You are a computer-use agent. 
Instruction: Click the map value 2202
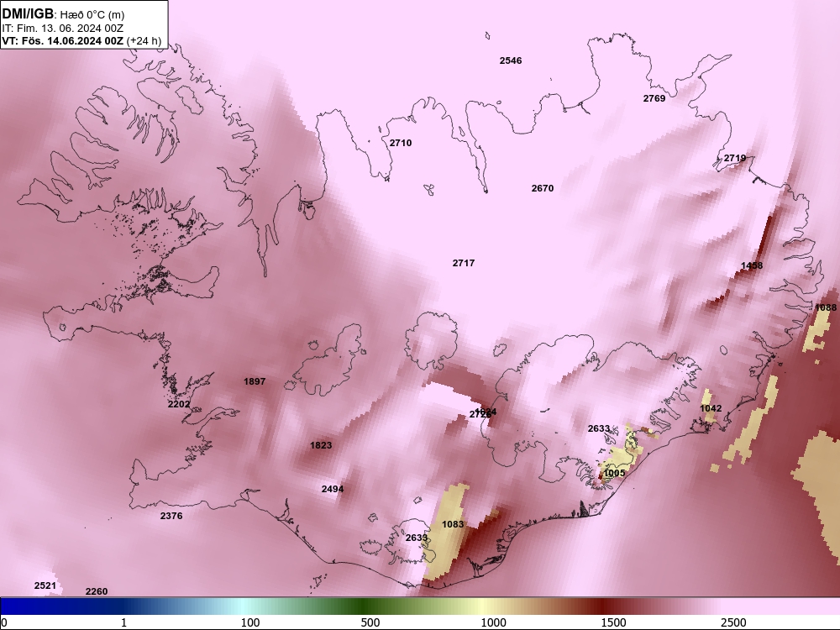[179, 405]
